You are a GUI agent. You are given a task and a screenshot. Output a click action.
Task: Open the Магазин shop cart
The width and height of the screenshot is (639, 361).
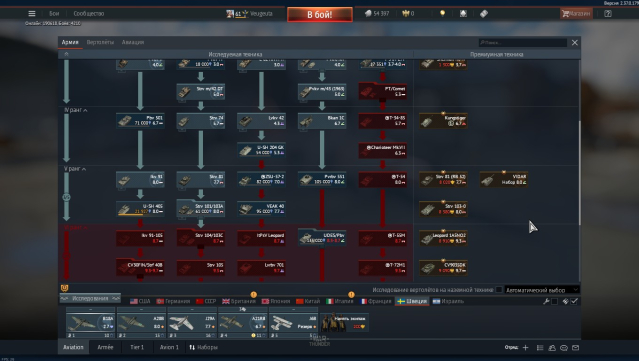(576, 13)
